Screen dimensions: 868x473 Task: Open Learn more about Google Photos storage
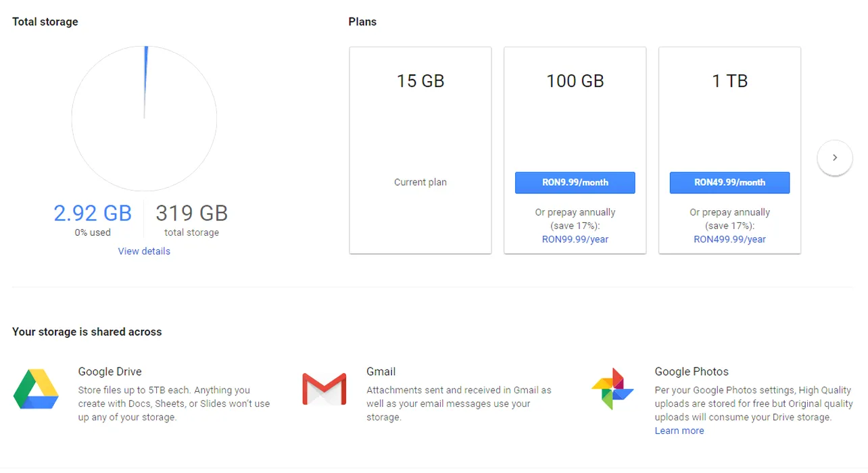[x=679, y=430]
